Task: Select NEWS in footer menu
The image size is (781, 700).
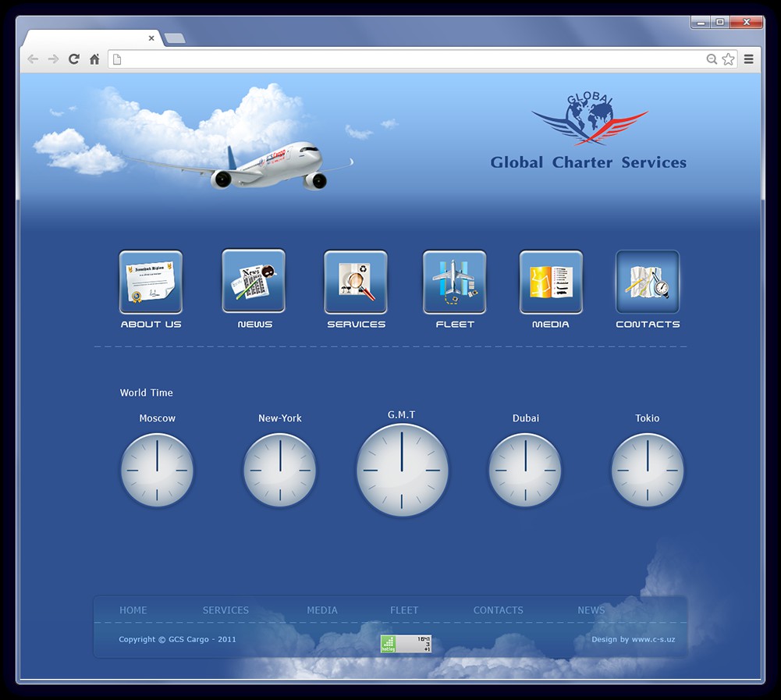Action: tap(591, 610)
